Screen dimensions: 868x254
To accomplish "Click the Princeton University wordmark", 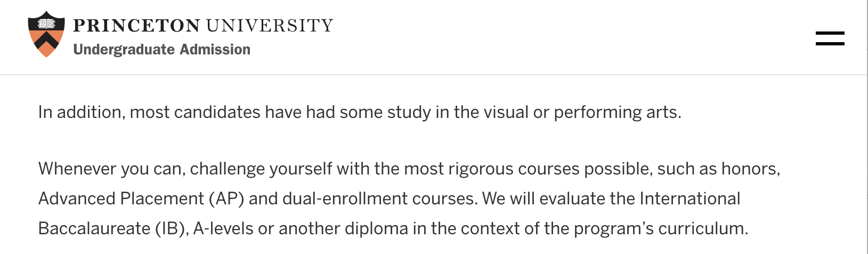I will (x=202, y=25).
